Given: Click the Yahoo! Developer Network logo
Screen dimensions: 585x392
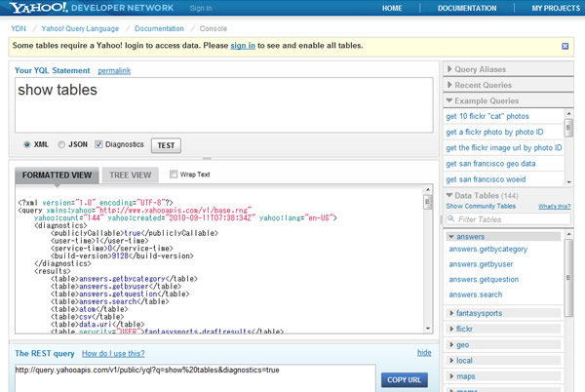Looking at the screenshot, I should click(92, 8).
